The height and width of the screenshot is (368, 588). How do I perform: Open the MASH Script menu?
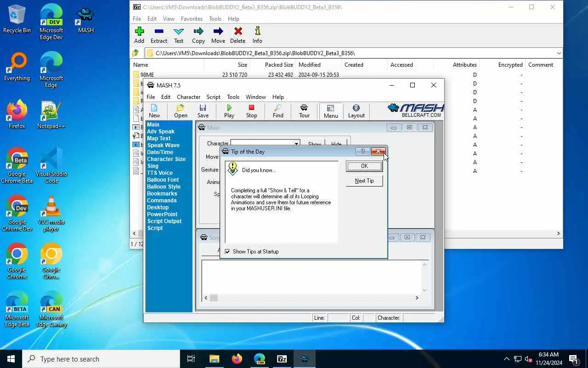(214, 97)
